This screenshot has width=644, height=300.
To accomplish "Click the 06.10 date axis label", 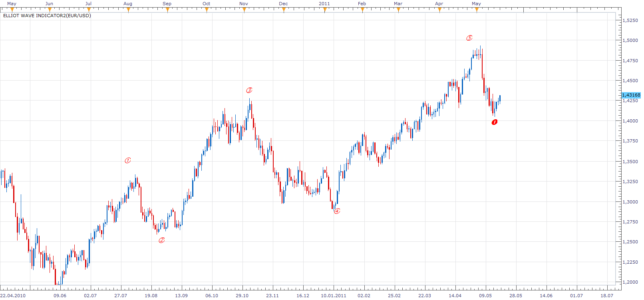I will click(212, 296).
